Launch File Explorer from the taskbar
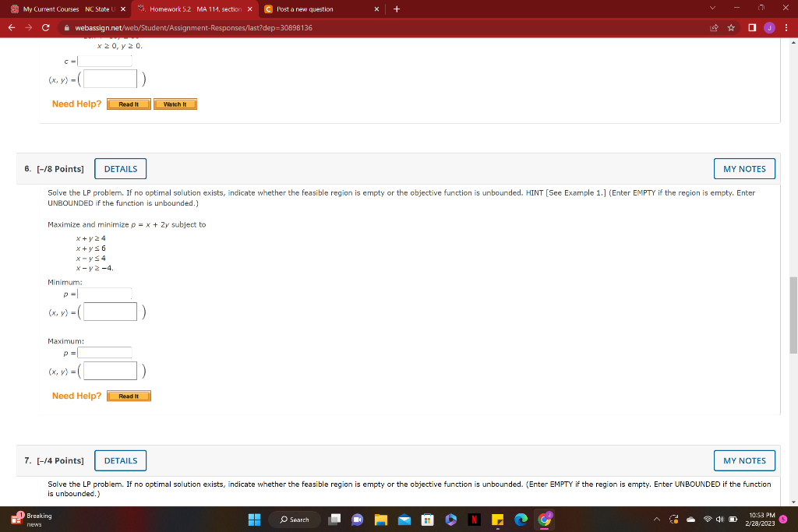The image size is (798, 532). click(380, 520)
